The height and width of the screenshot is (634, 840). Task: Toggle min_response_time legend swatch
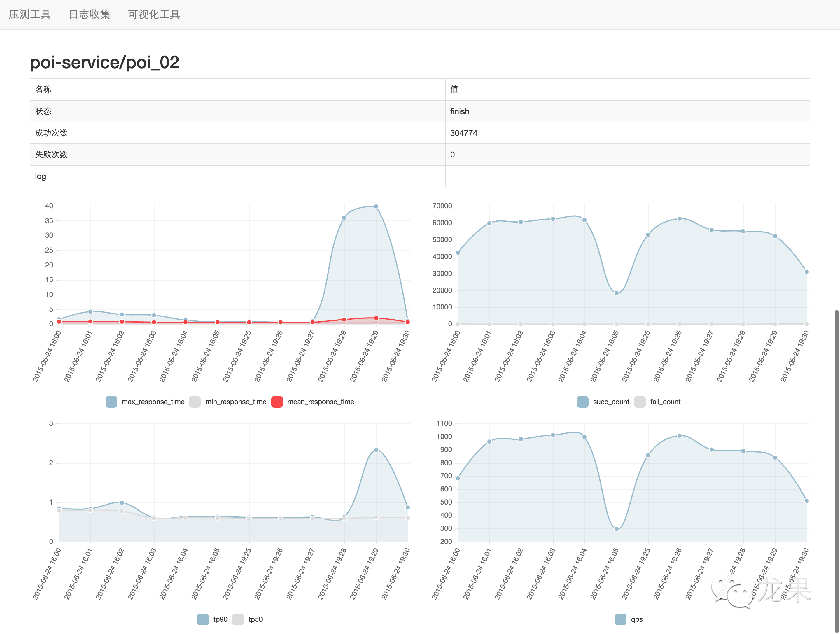pyautogui.click(x=195, y=402)
